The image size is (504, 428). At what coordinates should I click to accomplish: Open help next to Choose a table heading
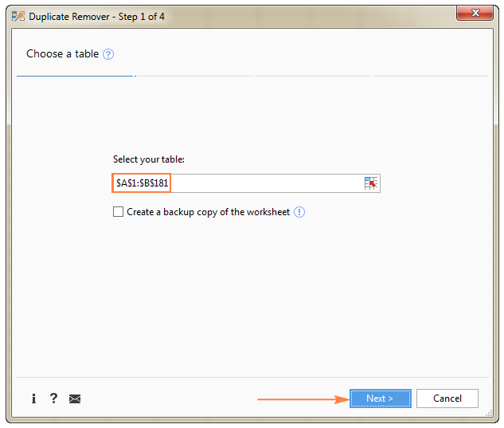[x=109, y=54]
